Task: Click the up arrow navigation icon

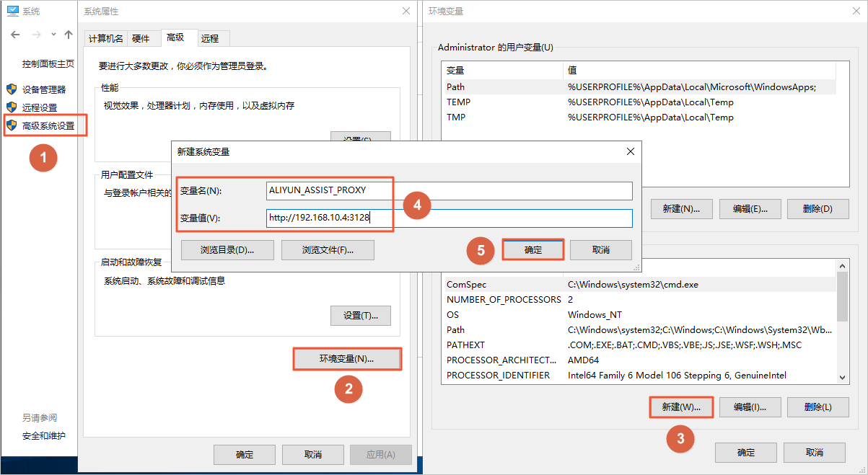Action: point(69,35)
